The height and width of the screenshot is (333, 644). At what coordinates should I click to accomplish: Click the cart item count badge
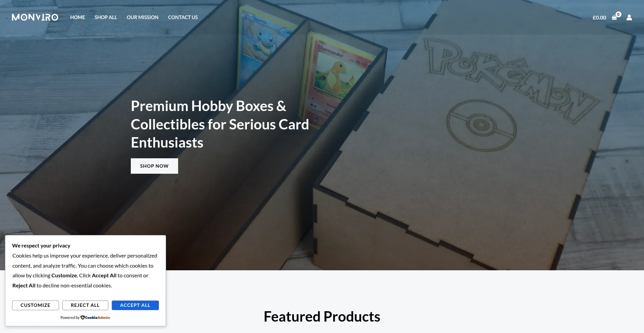point(619,14)
